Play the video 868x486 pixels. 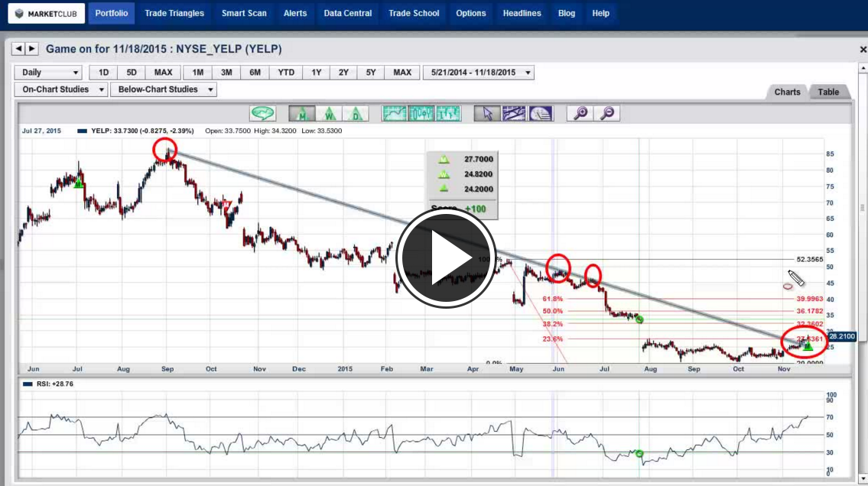coord(446,258)
